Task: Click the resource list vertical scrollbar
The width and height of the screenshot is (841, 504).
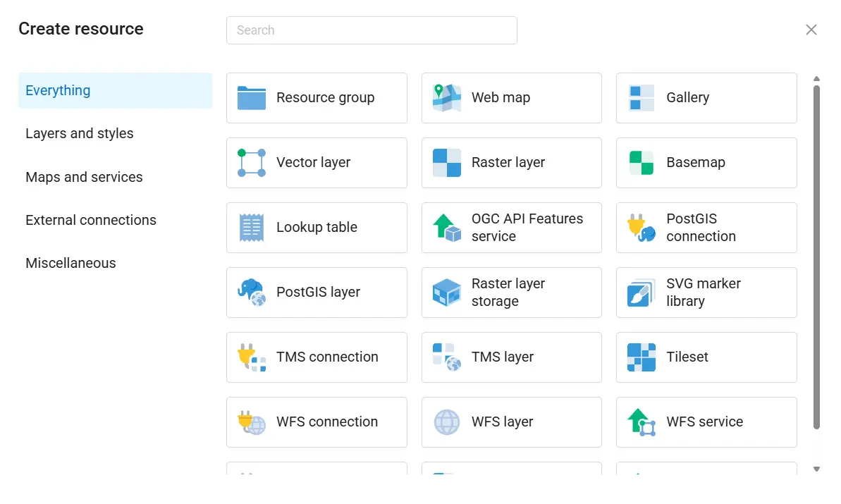Action: pos(816,257)
